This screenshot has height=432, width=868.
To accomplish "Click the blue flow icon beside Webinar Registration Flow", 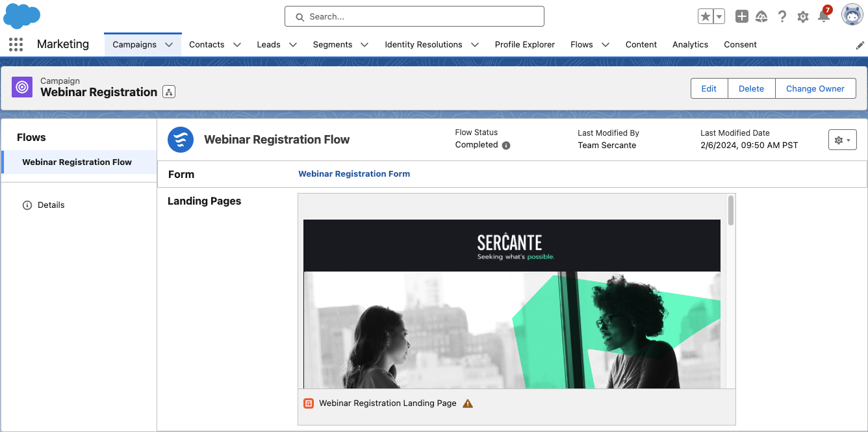I will coord(181,140).
